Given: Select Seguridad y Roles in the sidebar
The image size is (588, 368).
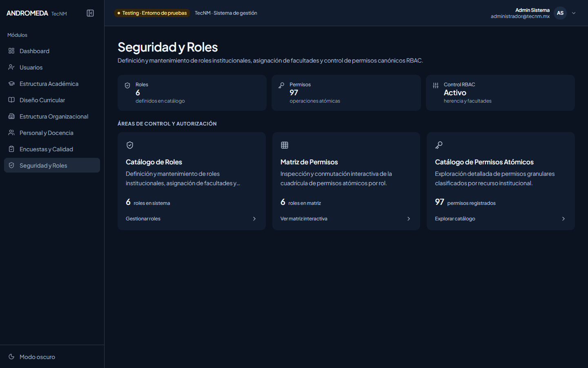Looking at the screenshot, I should pos(52,165).
